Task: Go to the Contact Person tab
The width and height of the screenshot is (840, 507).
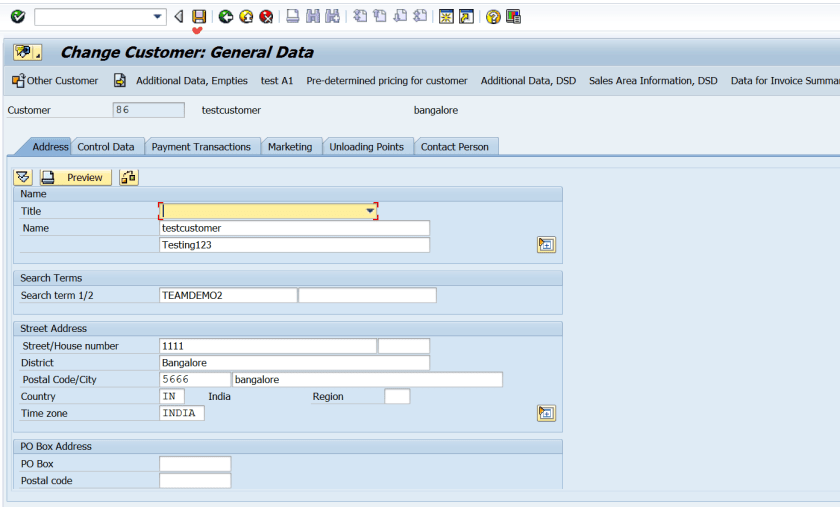Action: pos(455,147)
